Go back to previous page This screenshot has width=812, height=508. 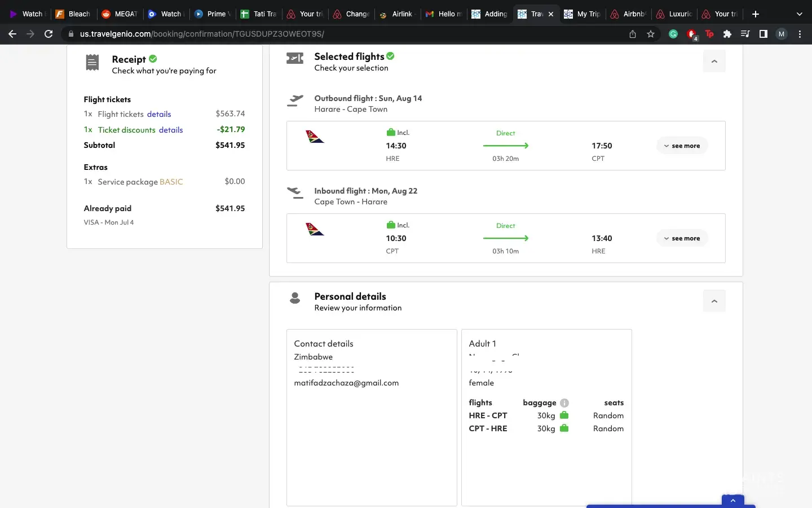point(12,34)
